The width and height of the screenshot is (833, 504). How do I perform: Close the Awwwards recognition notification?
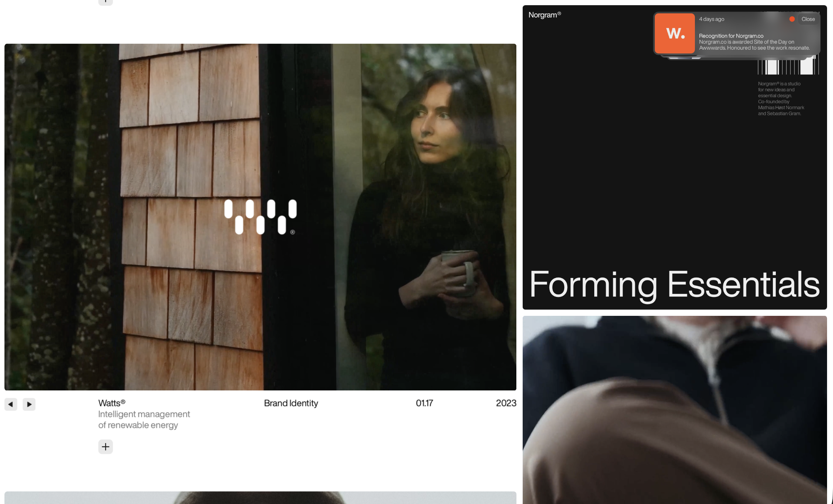point(808,19)
